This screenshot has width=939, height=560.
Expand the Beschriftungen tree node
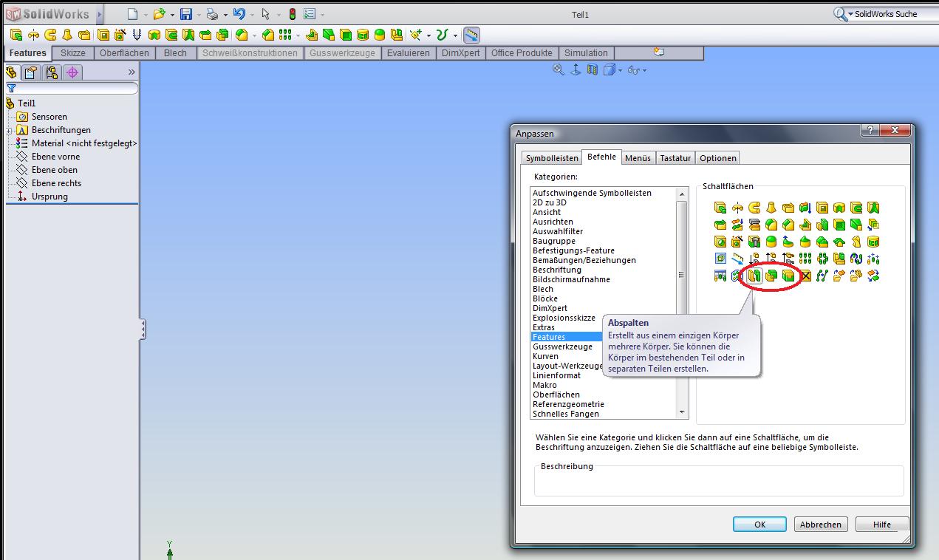point(9,130)
